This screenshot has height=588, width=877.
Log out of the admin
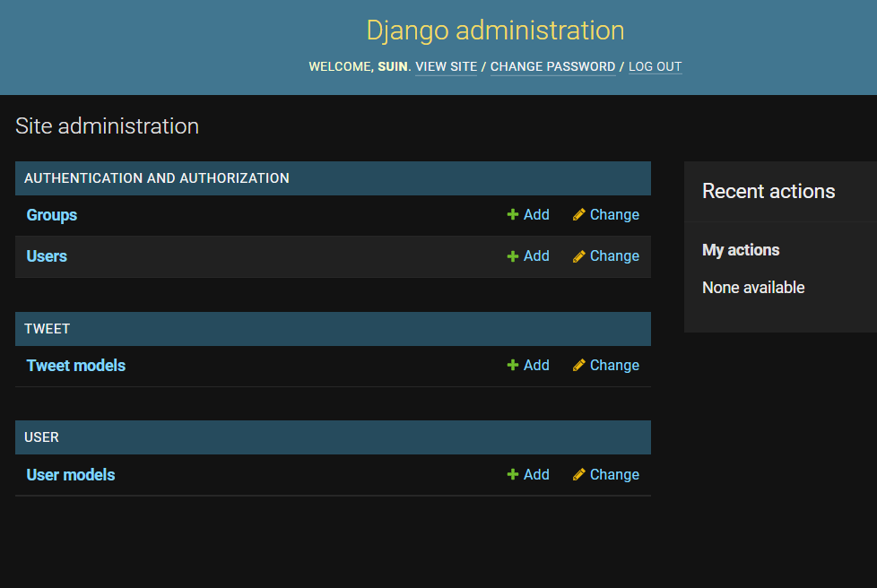click(x=655, y=67)
